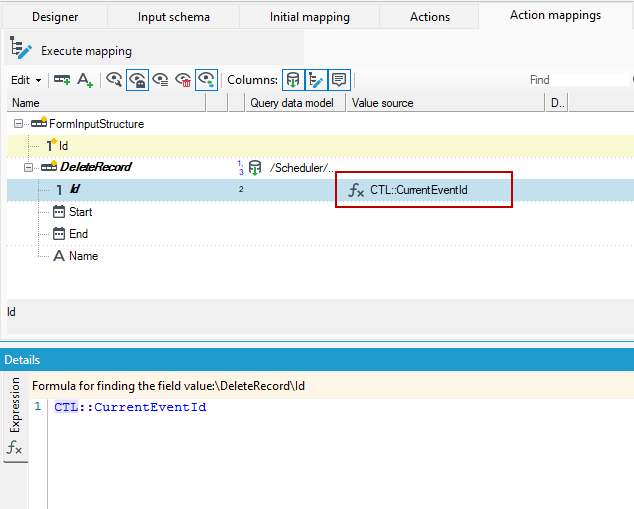Select the Expression vertical tab
Image resolution: width=634 pixels, height=509 pixels.
15,417
